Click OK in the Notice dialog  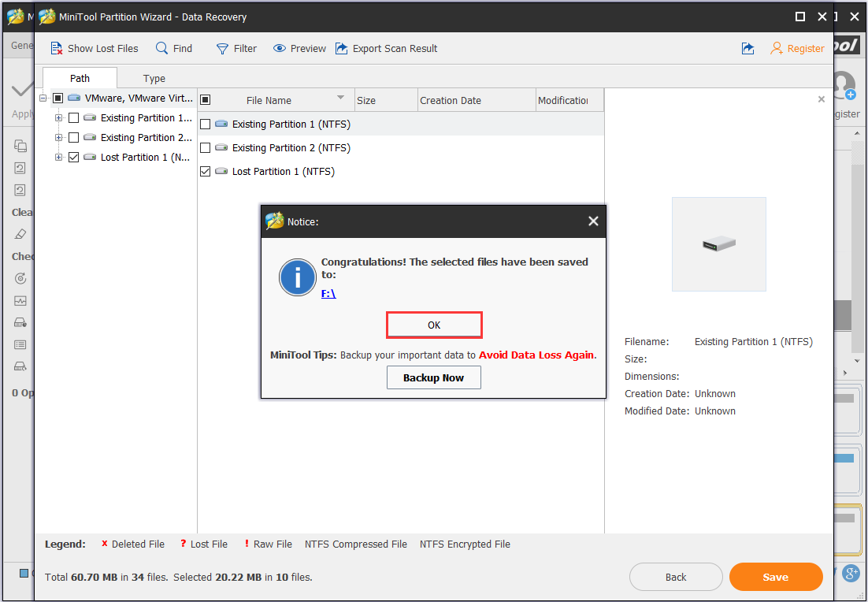point(434,325)
